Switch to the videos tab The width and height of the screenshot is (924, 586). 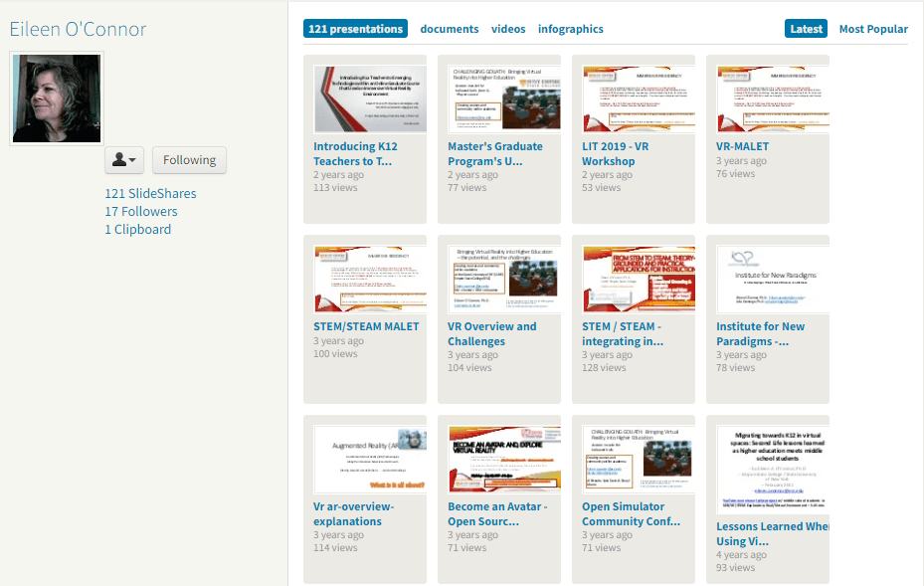pos(508,29)
